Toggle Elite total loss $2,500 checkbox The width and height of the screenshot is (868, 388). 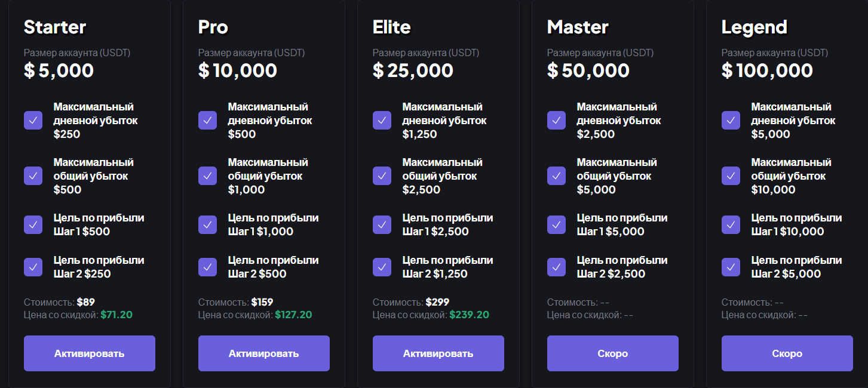pyautogui.click(x=382, y=175)
